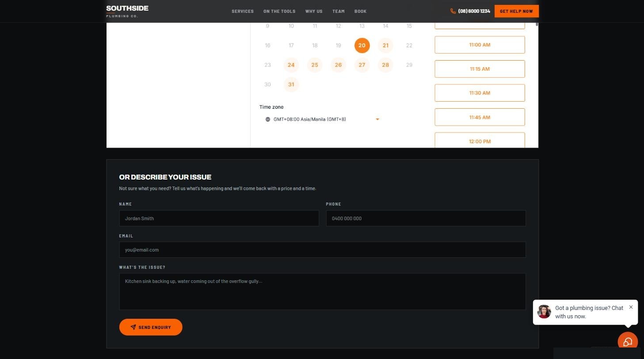Click the booking widget scrollbar
Screen dimensions: 644x359
pos(537,24)
